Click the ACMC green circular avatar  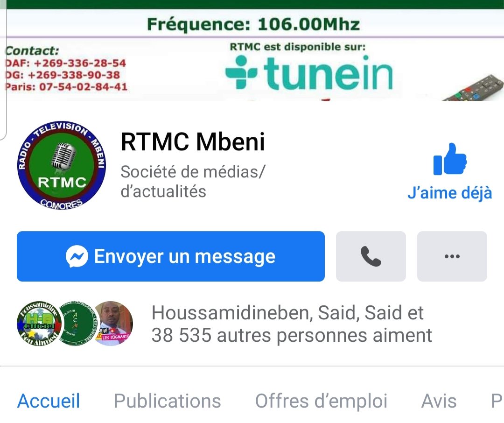pos(77,323)
